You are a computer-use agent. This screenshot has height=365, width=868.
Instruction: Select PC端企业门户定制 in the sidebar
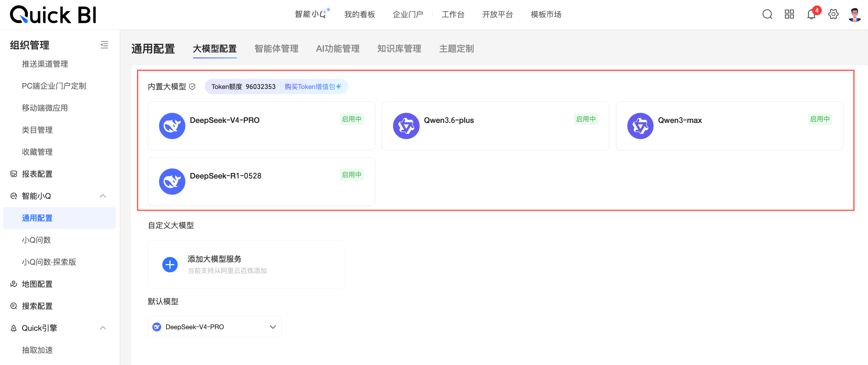point(54,86)
